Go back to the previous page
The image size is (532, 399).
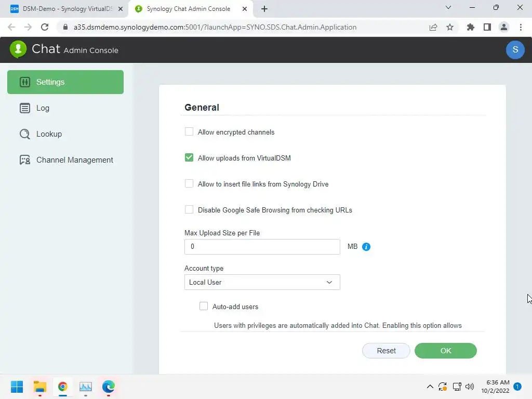(x=11, y=27)
